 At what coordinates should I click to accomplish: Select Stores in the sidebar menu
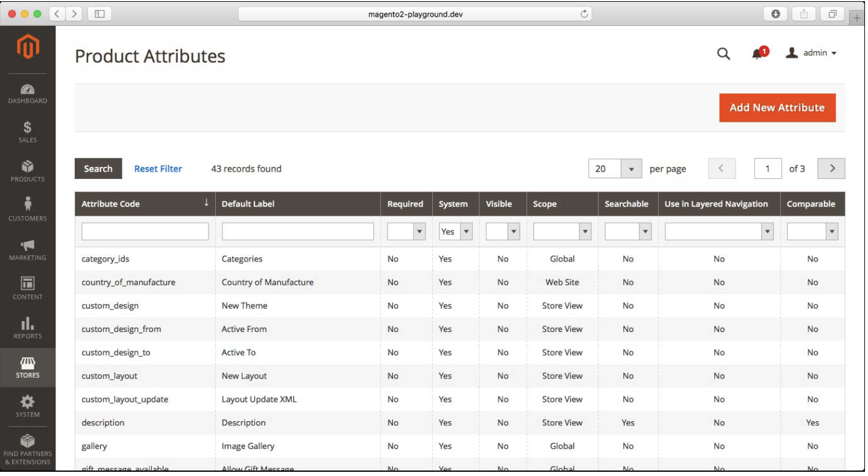[x=27, y=369]
